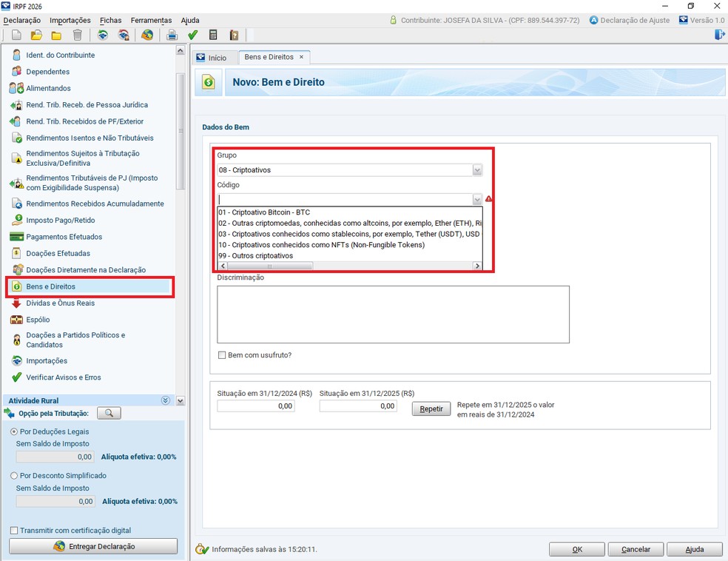Open Importações in the sidebar
Viewport: 728px width, 561px height.
[47, 361]
